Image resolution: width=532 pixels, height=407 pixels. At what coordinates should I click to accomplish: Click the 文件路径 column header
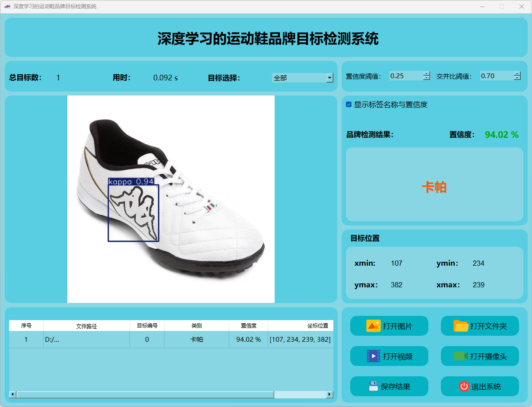[86, 326]
